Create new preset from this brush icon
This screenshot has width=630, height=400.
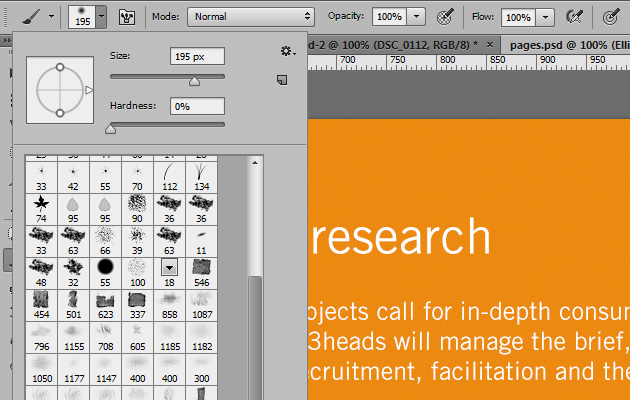(282, 80)
